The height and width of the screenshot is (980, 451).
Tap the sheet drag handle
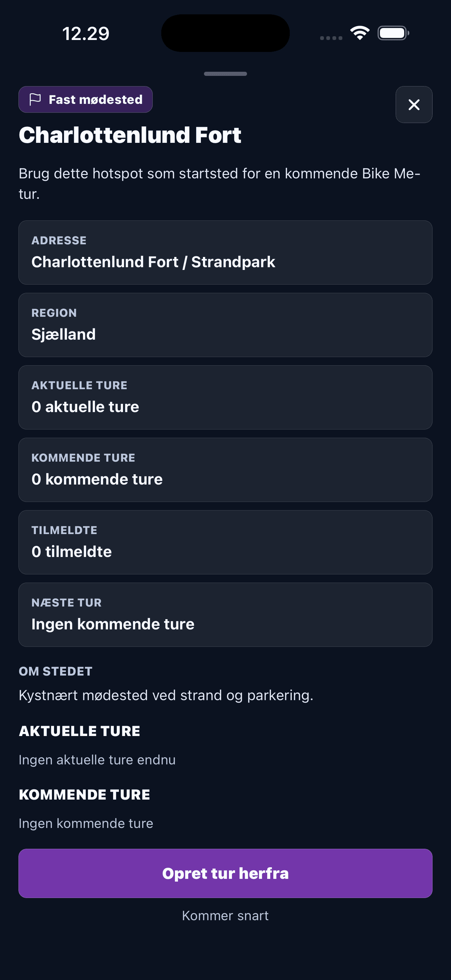click(225, 74)
